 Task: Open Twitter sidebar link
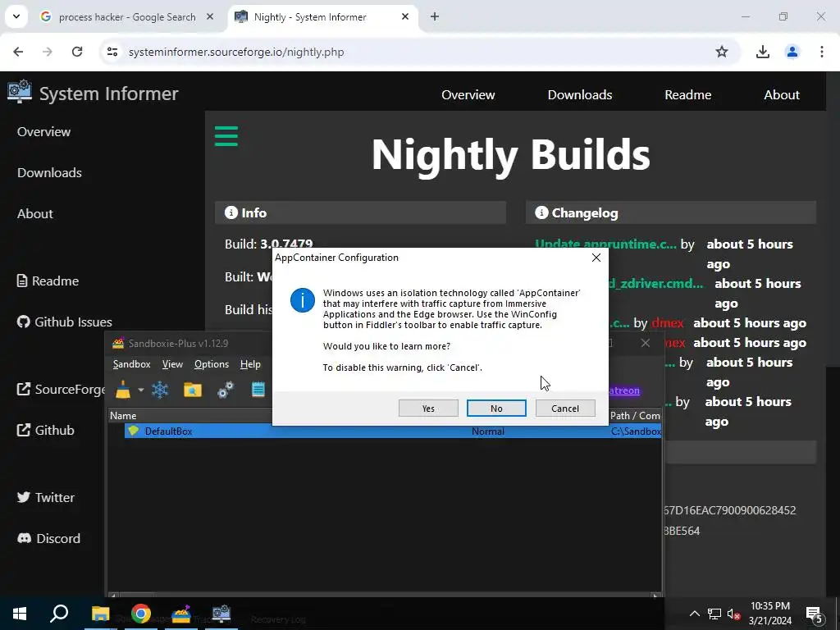46,497
